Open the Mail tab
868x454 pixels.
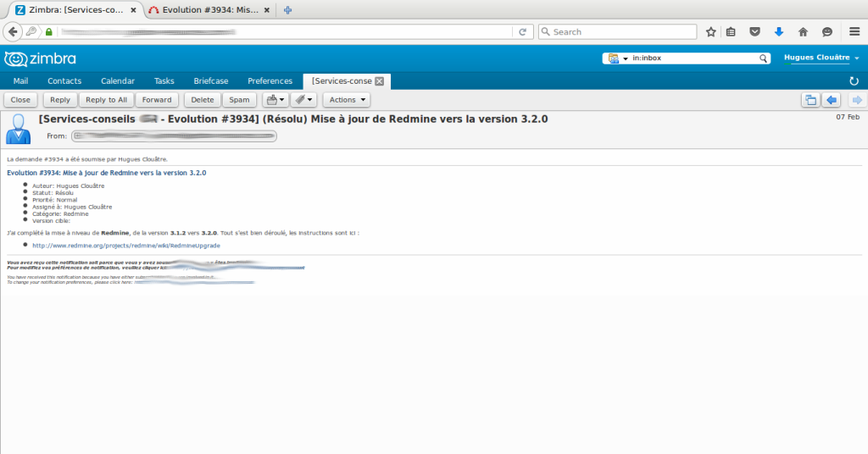click(x=20, y=80)
